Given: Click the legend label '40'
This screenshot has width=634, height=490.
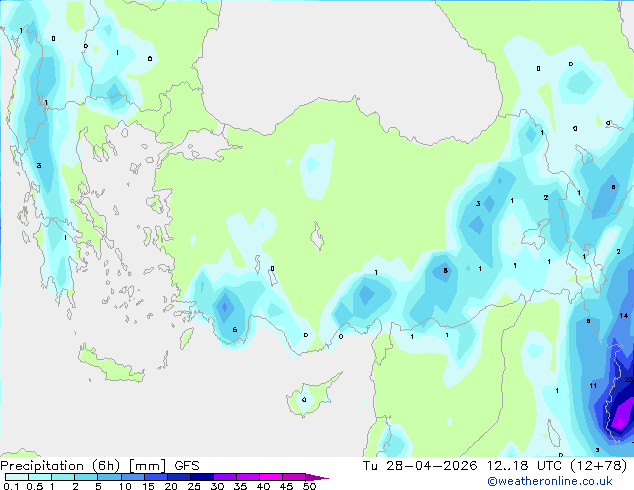Looking at the screenshot, I should coord(263,486).
